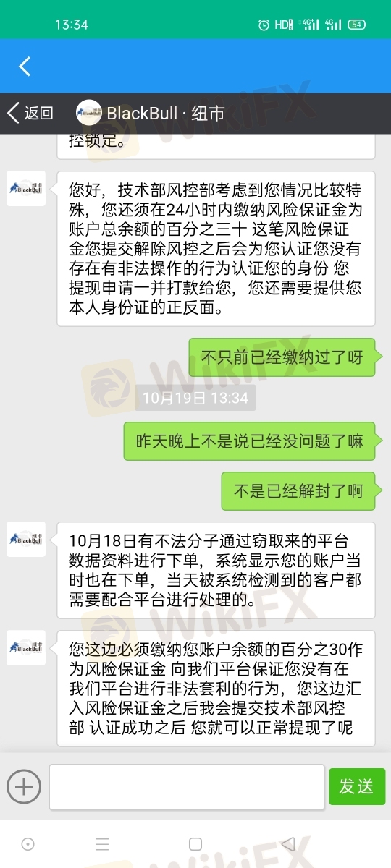Tap the 10月19日 13:34 timestamp label
Screen dimensions: 391x868
click(x=195, y=398)
